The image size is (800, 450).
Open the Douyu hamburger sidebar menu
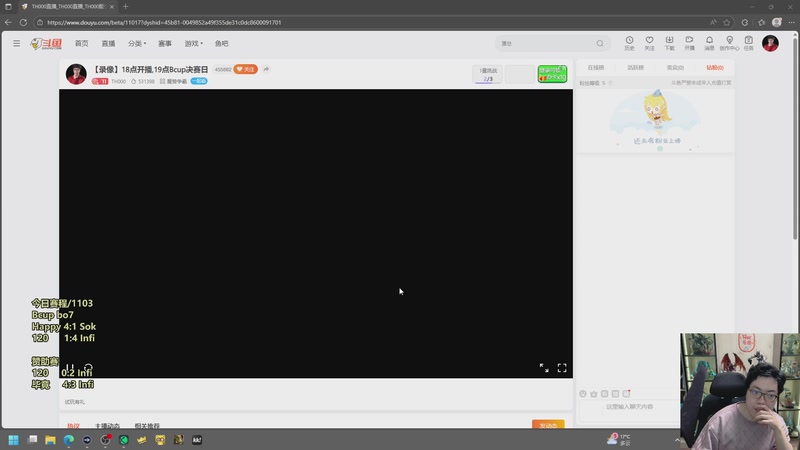point(16,43)
